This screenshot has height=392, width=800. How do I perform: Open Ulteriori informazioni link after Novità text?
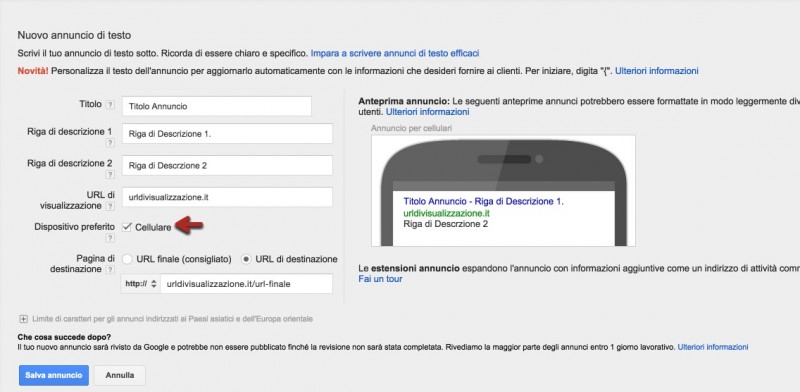pyautogui.click(x=657, y=71)
